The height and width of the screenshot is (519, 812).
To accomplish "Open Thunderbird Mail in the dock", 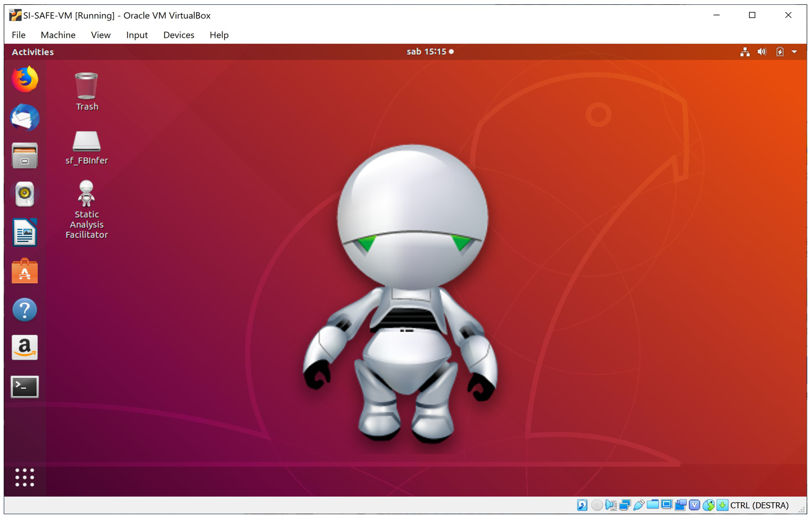I will tap(25, 117).
